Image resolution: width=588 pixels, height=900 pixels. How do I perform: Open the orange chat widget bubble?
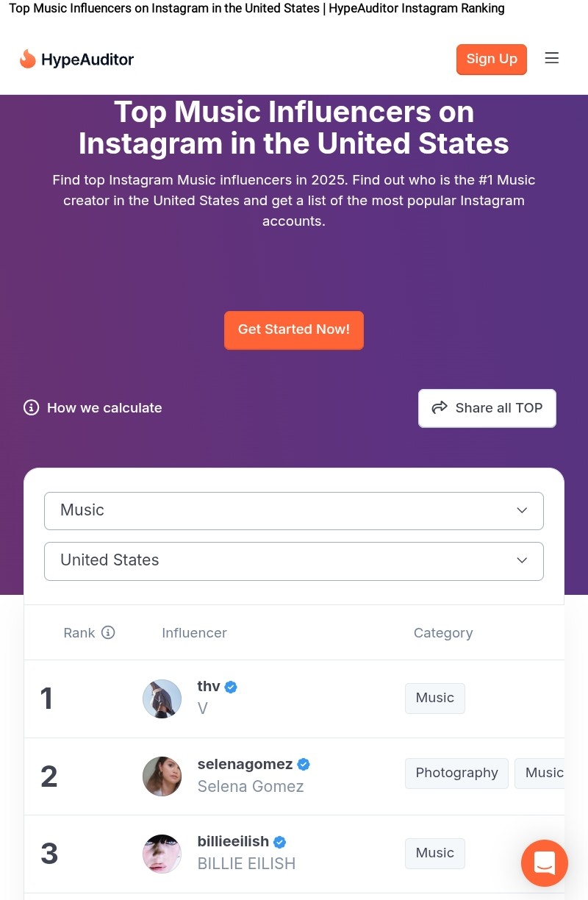[545, 863]
